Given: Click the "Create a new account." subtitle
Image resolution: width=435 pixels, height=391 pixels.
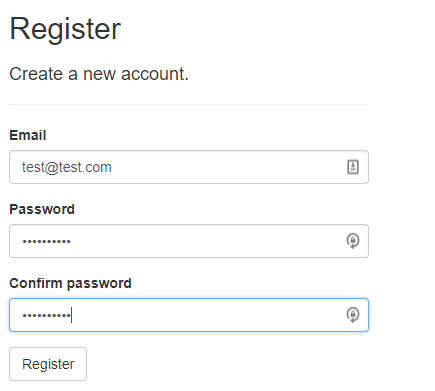Looking at the screenshot, I should [99, 74].
